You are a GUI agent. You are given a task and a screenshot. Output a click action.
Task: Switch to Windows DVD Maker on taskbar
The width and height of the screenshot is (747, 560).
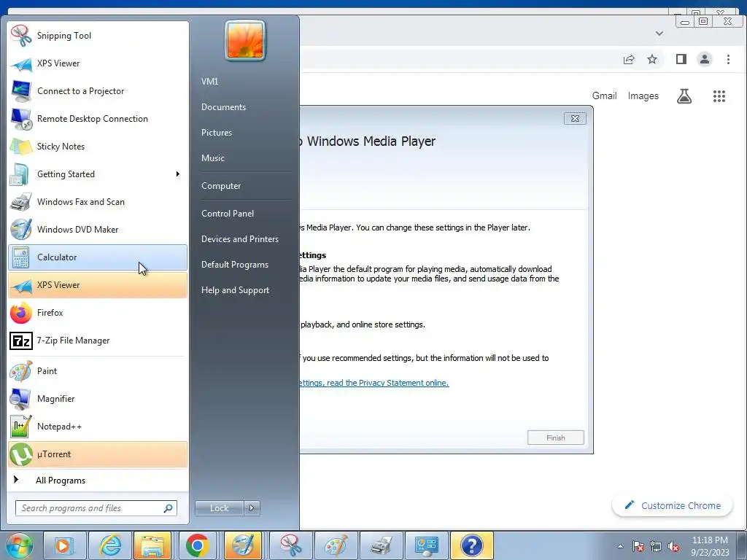(x=243, y=545)
